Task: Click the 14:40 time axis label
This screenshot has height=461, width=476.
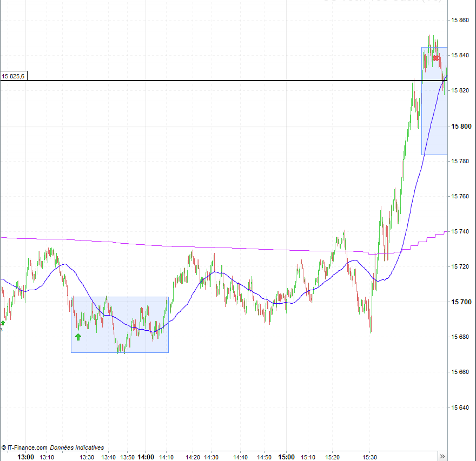Action: pos(240,457)
